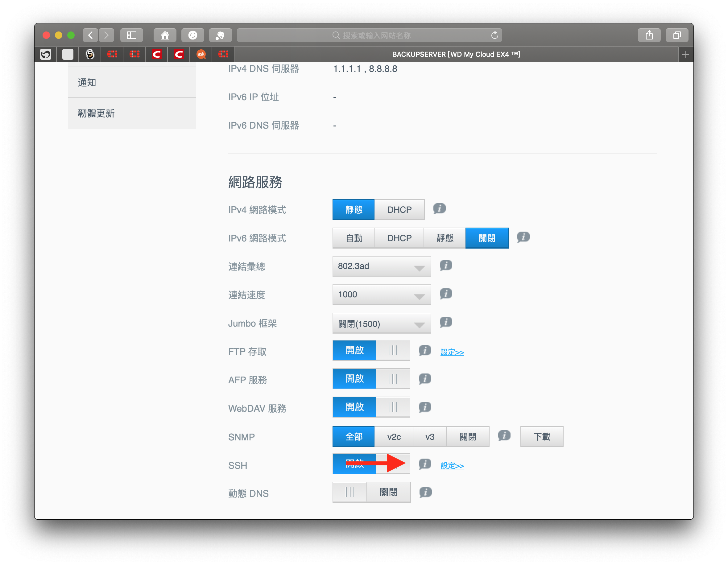Viewport: 728px width, 565px height.
Task: Switch to the blank white pinned tab
Action: [68, 54]
